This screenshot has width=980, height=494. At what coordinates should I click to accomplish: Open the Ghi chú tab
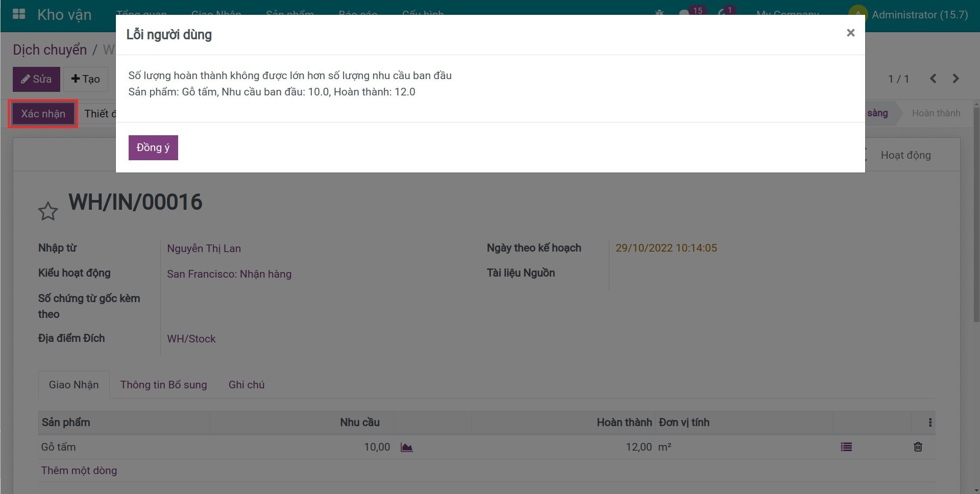[x=247, y=385]
